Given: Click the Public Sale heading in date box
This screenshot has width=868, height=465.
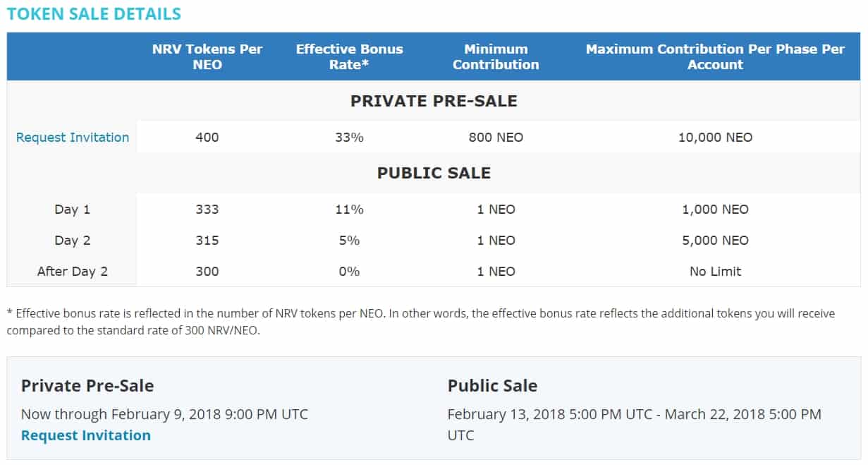Looking at the screenshot, I should [492, 386].
